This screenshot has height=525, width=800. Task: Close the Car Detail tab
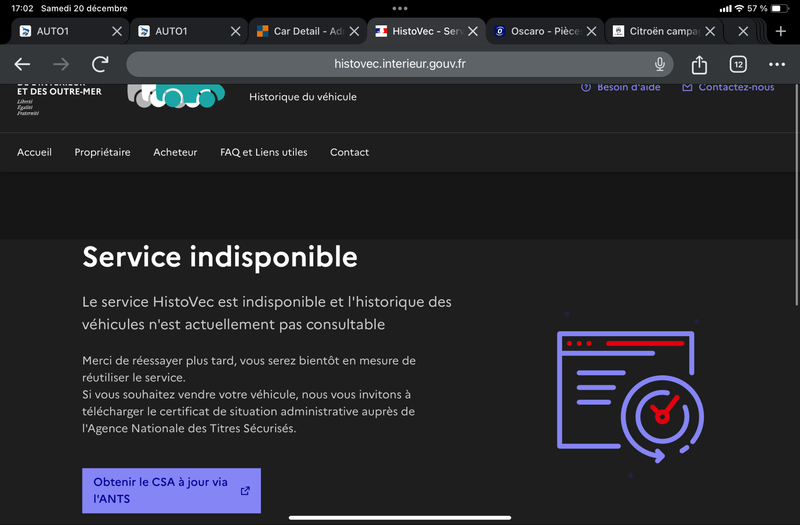(x=354, y=31)
